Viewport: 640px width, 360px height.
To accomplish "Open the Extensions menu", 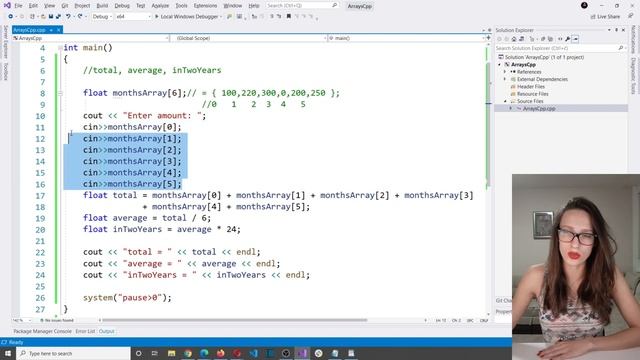I will (205, 6).
